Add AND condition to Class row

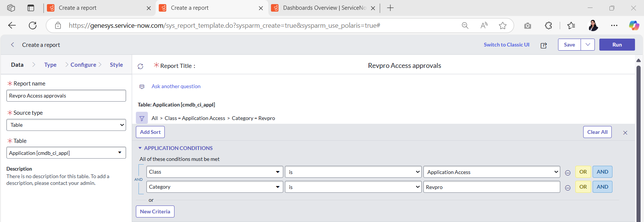pyautogui.click(x=602, y=172)
